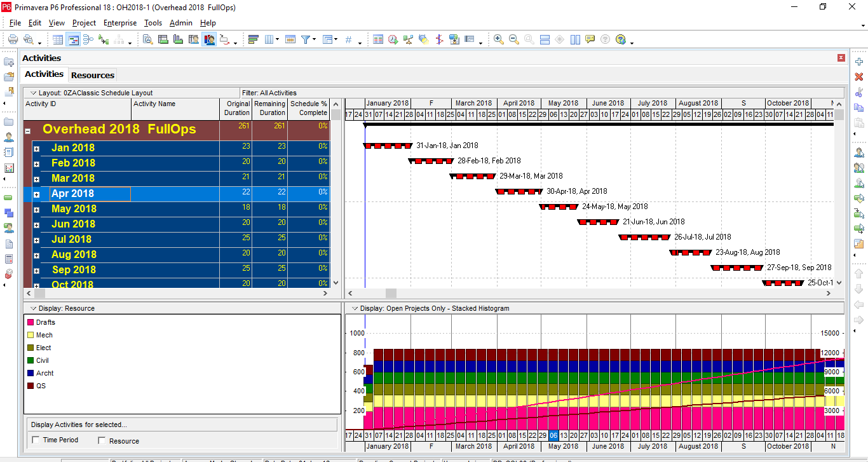Click the Schedule % Complete column header

[309, 109]
